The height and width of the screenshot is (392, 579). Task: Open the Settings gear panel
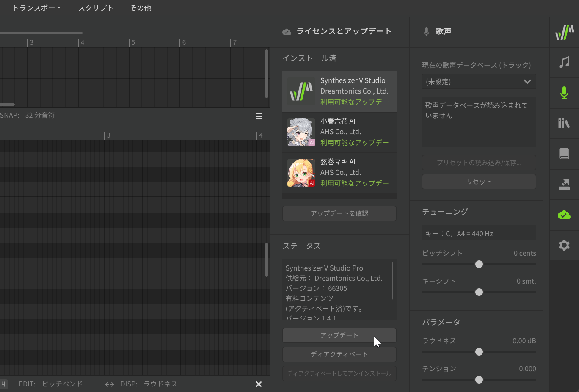coord(564,245)
